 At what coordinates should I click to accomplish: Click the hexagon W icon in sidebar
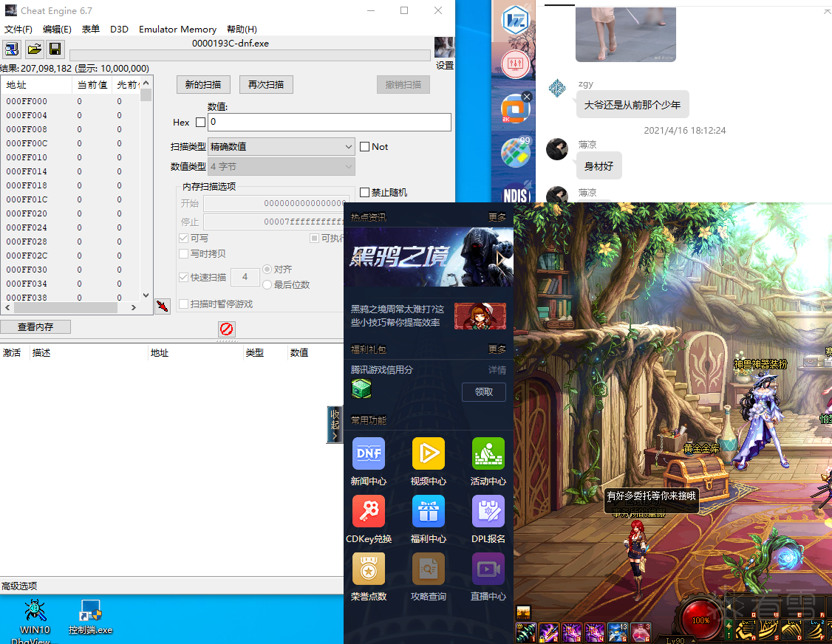coord(516,20)
